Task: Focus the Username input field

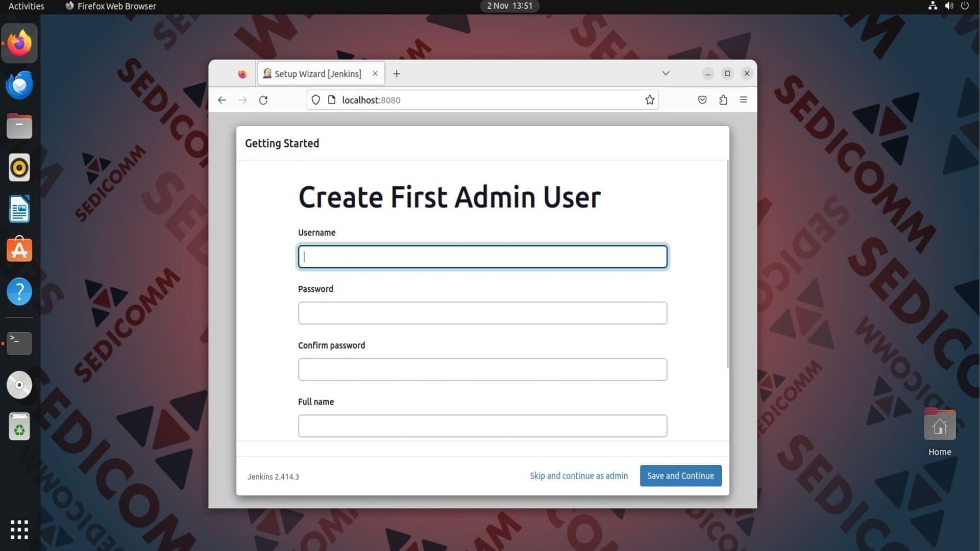Action: (482, 257)
